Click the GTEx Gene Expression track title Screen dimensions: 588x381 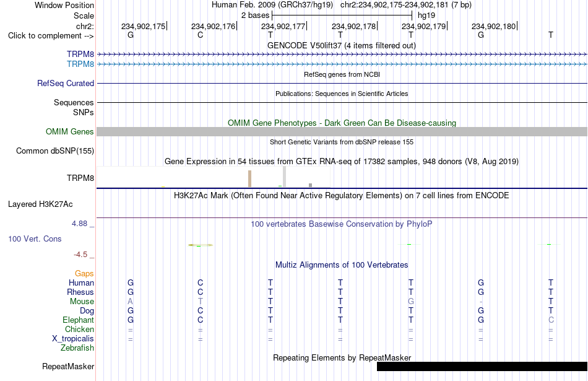[x=342, y=162]
